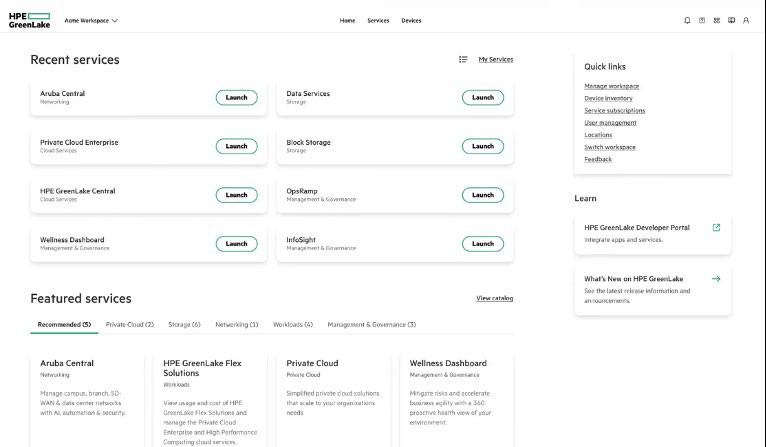Switch to the Networking (1) tab

tap(237, 325)
